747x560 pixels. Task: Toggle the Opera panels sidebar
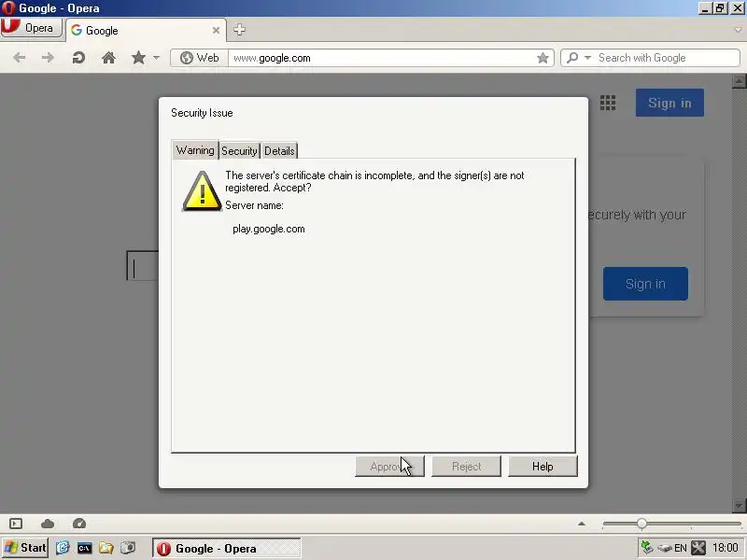(16, 524)
